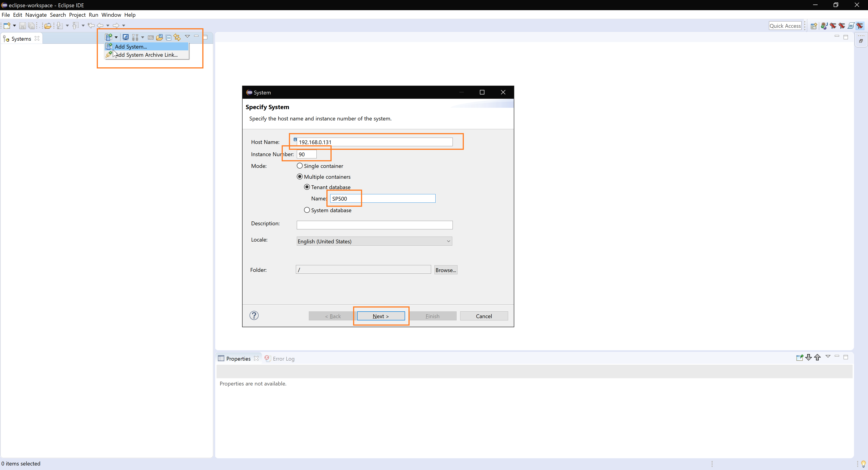Open the Systems View Menu triangle
Viewport: 868px width, 470px height.
tap(187, 36)
